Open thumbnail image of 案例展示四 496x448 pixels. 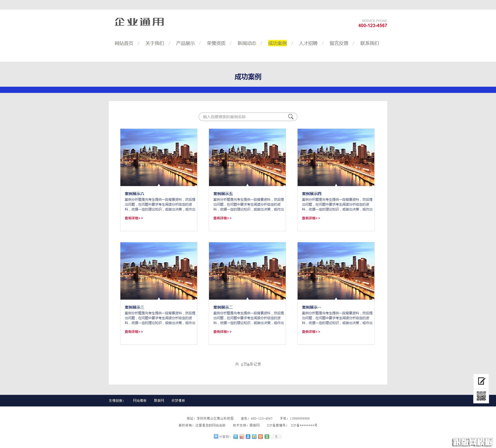(336, 157)
